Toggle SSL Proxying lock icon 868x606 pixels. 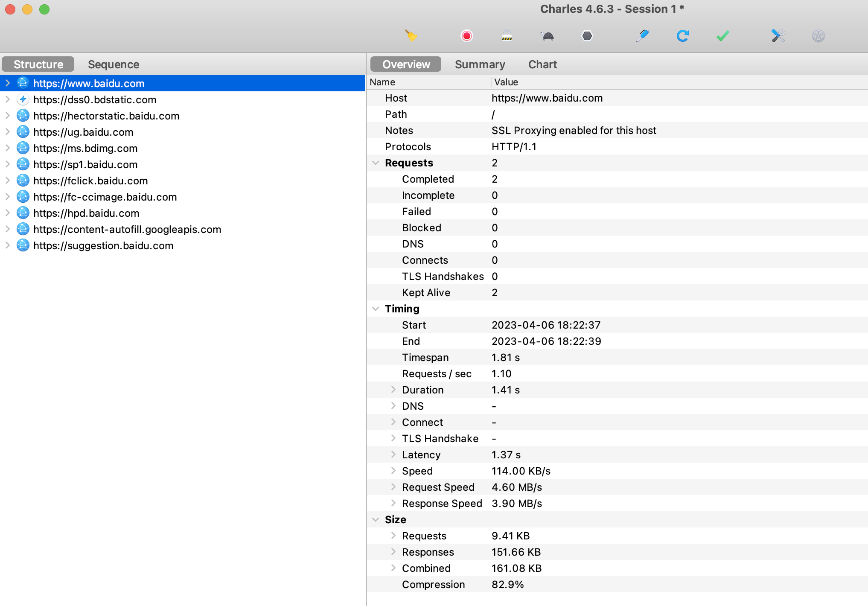507,36
